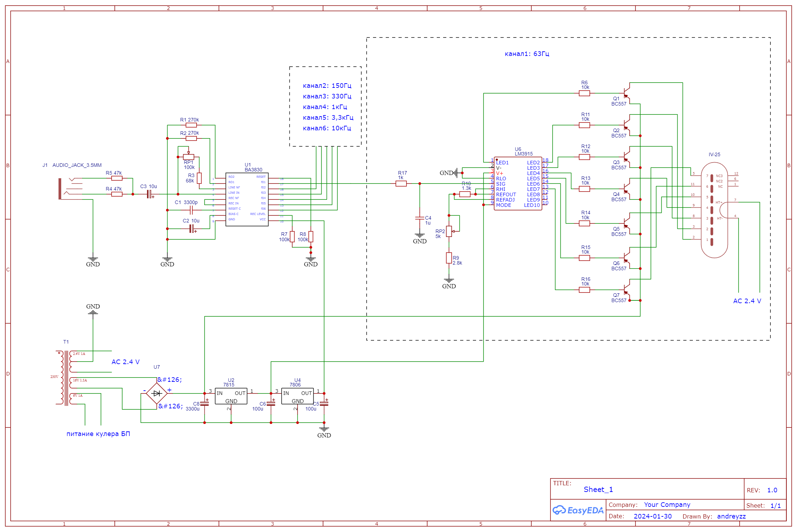Select the REV 1.0 value
This screenshot has height=532, width=797.
(x=772, y=490)
